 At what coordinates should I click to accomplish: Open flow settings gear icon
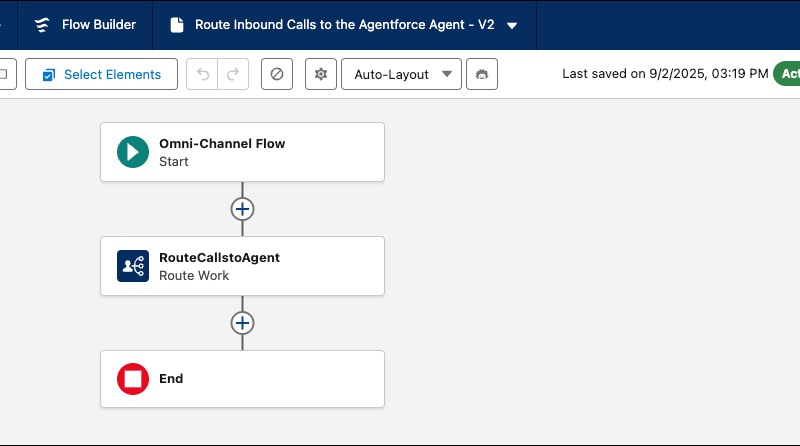[x=321, y=75]
